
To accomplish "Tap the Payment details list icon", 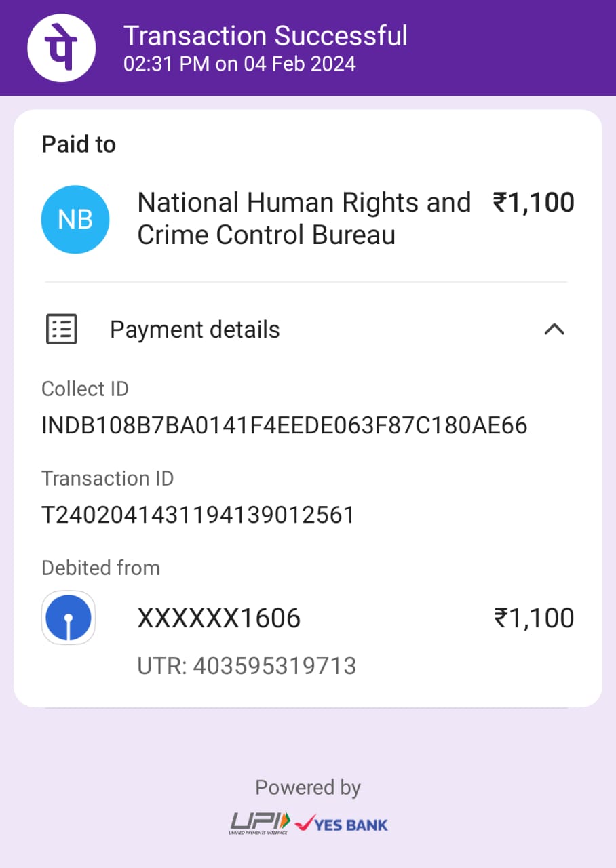I will point(61,330).
